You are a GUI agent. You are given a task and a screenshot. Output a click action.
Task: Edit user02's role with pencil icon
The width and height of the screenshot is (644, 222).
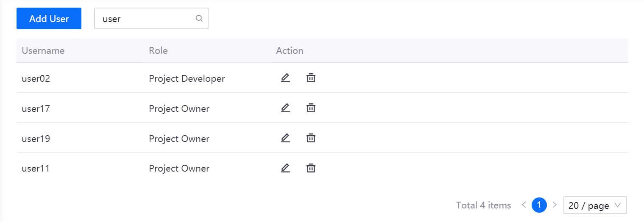[285, 78]
